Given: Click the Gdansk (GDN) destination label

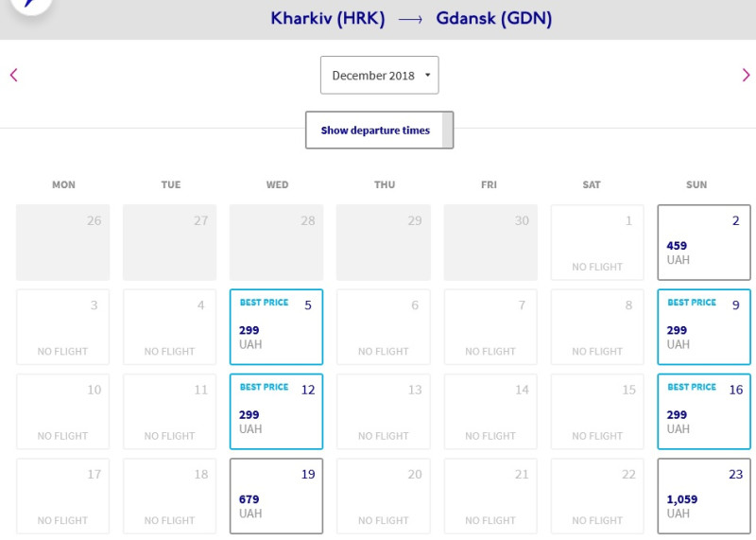Looking at the screenshot, I should point(493,19).
